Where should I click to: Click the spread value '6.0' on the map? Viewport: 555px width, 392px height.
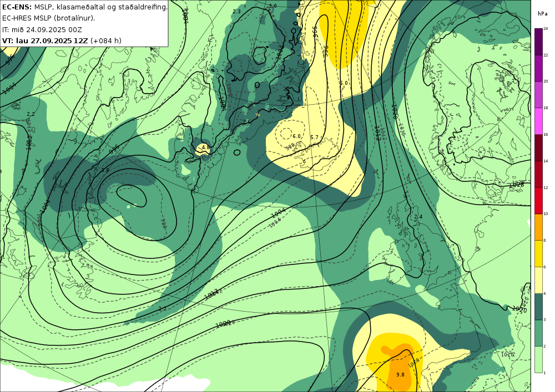[296, 136]
